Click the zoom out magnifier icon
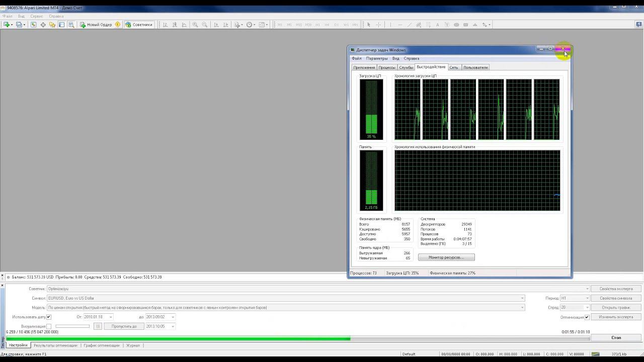Screen dimensions: 644x362 click(205, 25)
